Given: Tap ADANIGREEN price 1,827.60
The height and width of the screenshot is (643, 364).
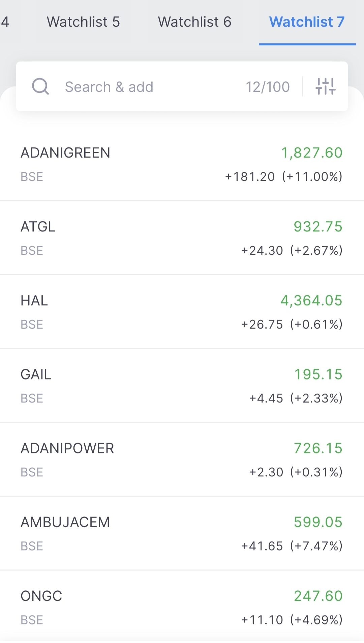Looking at the screenshot, I should click(312, 153).
